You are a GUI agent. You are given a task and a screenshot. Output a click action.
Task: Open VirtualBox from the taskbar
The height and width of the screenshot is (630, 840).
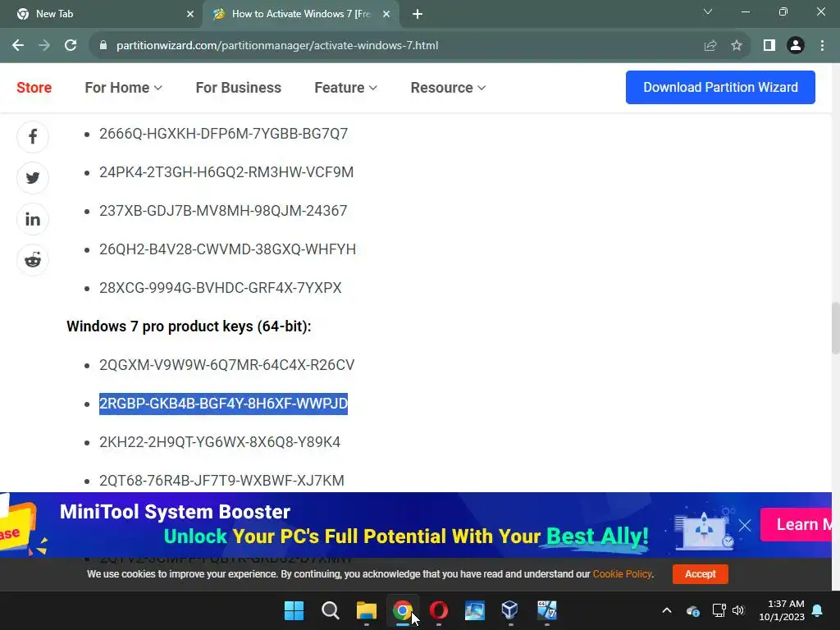point(510,610)
